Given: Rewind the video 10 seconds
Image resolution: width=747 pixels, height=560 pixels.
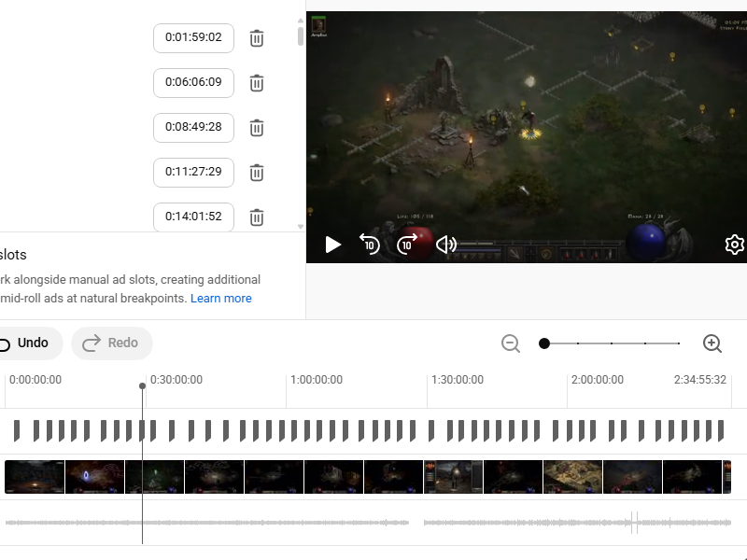Looking at the screenshot, I should pyautogui.click(x=369, y=245).
